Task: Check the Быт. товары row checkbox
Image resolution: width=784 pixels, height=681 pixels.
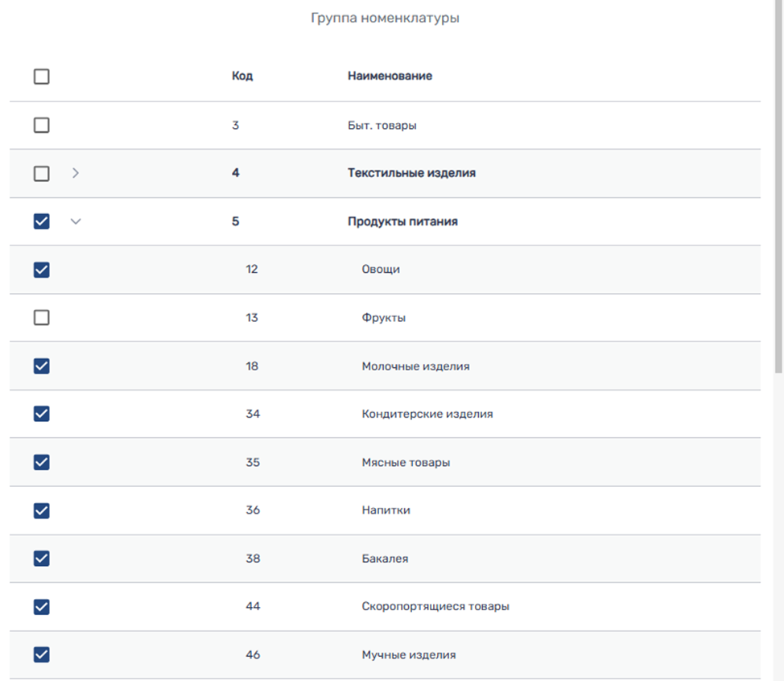Action: (x=42, y=126)
